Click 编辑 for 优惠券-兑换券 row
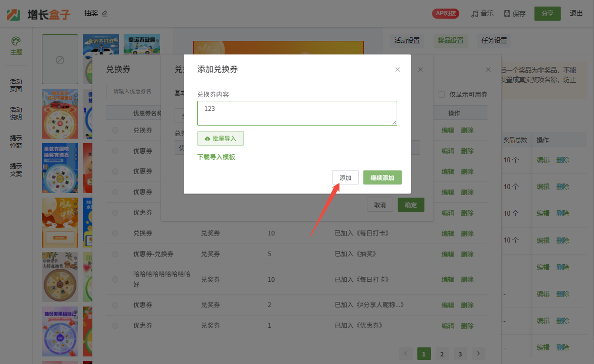594x364 pixels. tap(448, 254)
